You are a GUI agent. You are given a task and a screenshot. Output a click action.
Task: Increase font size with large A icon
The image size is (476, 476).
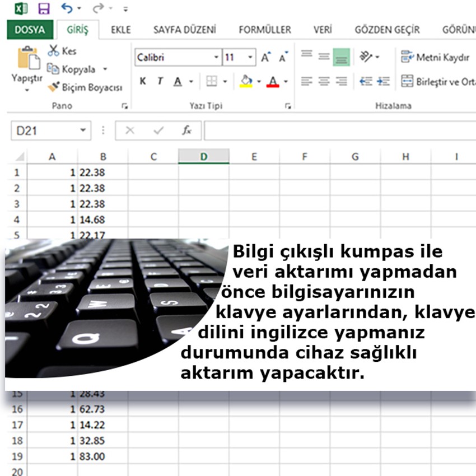pyautogui.click(x=265, y=58)
